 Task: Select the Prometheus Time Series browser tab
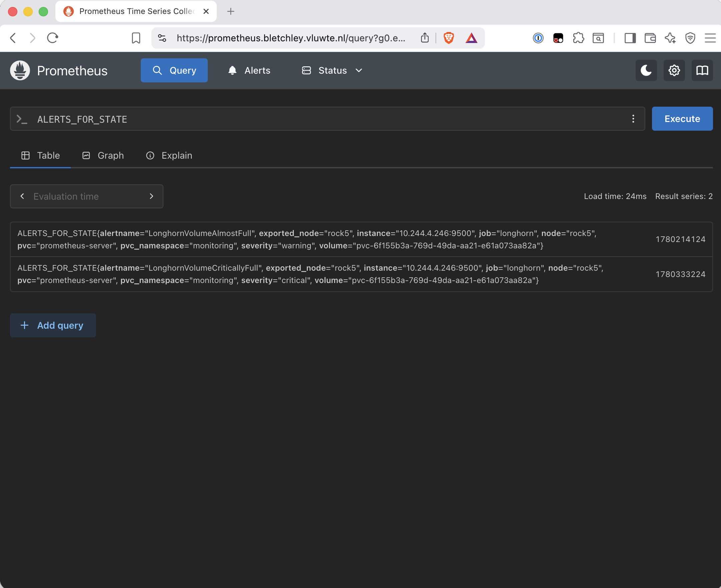click(136, 11)
